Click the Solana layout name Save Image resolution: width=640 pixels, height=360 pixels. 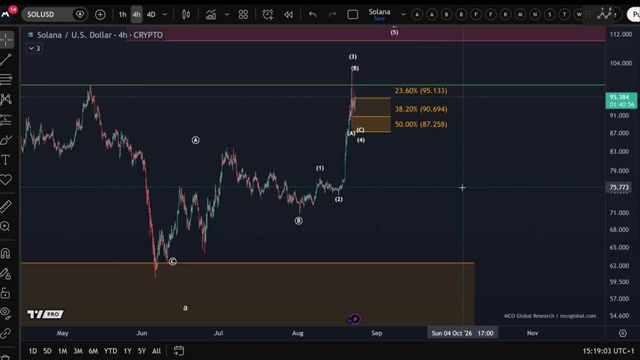(x=380, y=14)
